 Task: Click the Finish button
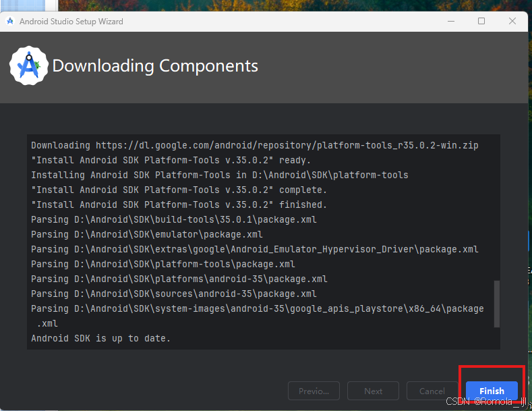click(x=492, y=391)
